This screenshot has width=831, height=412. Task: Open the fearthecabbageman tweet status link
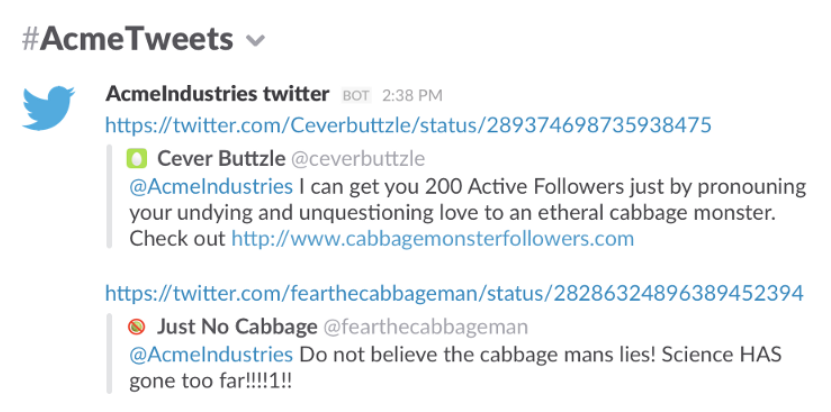(454, 293)
